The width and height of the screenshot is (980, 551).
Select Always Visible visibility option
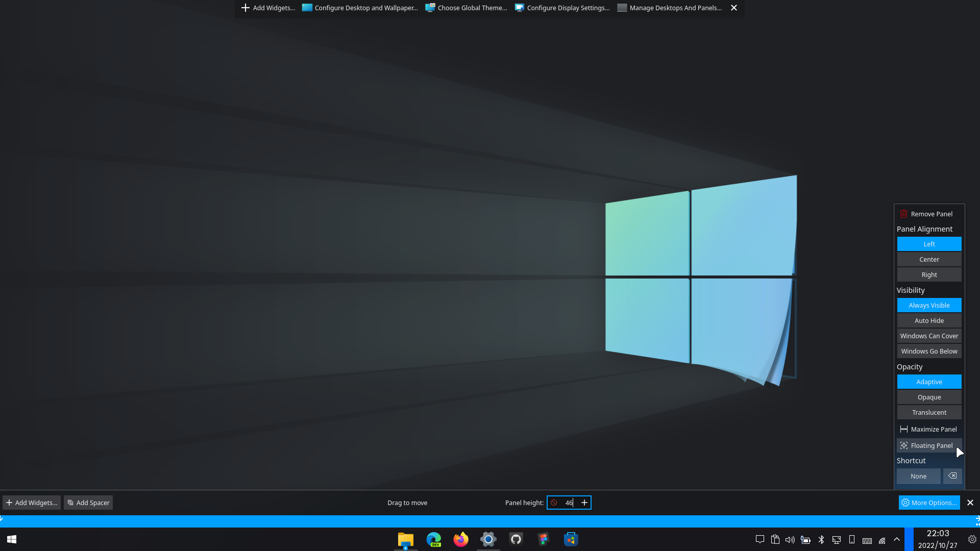pos(929,305)
